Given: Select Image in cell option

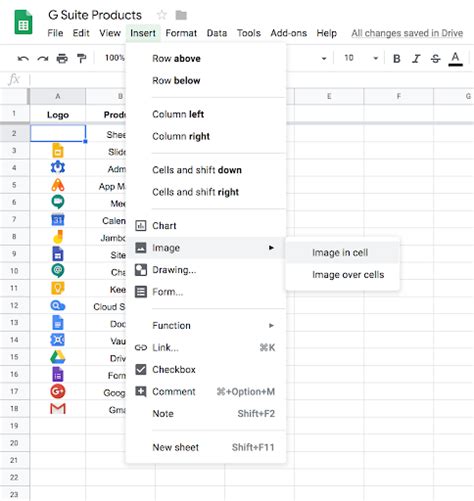Looking at the screenshot, I should click(342, 252).
